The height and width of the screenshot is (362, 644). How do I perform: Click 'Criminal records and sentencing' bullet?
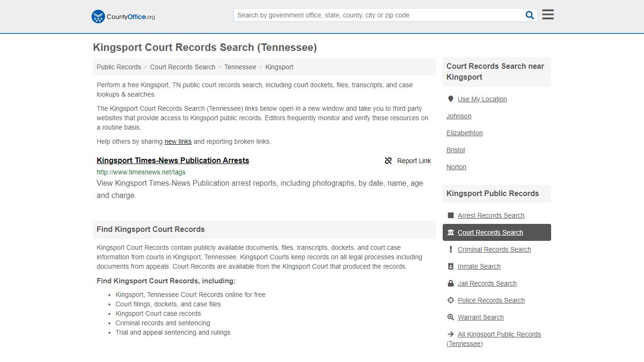tap(163, 323)
